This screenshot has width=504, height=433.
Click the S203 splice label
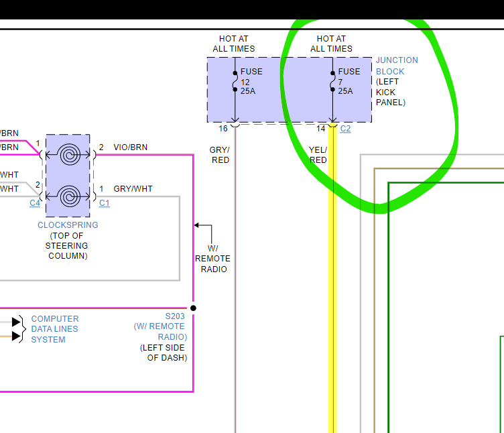pyautogui.click(x=176, y=316)
